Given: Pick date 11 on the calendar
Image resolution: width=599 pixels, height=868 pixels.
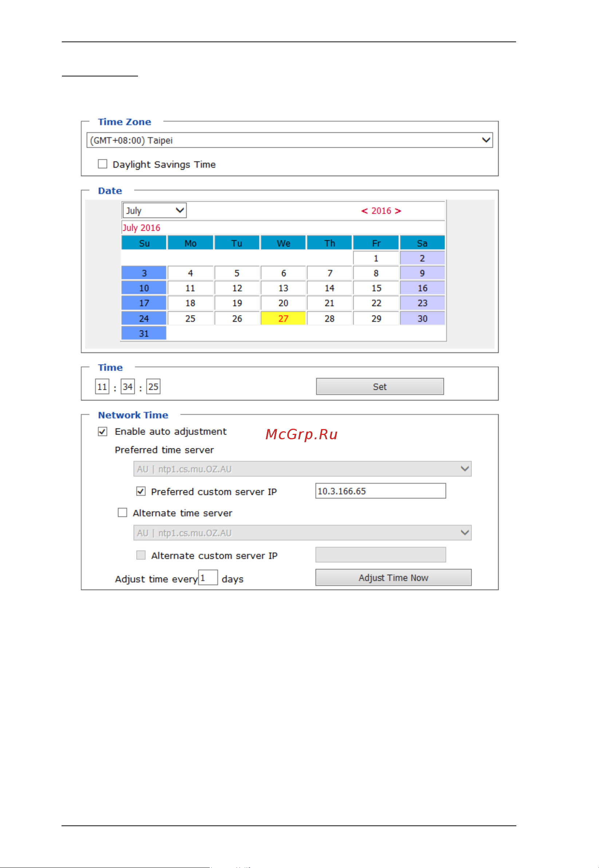Looking at the screenshot, I should coord(190,288).
